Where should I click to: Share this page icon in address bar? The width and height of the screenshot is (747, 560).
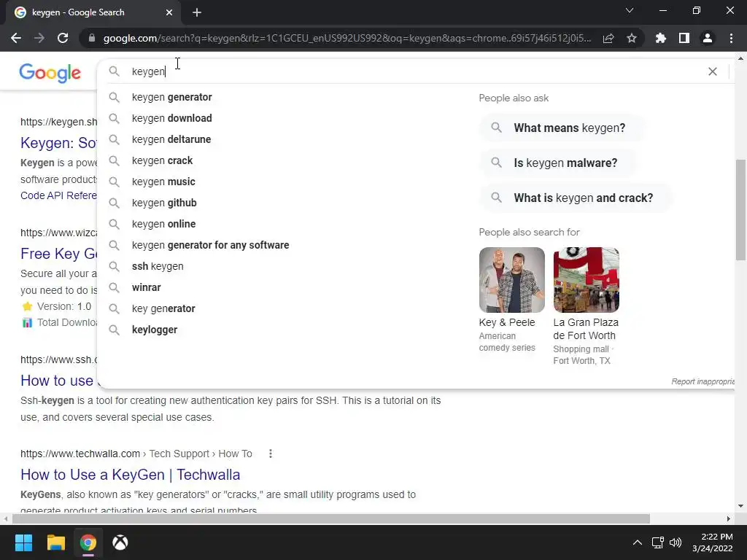pos(608,38)
